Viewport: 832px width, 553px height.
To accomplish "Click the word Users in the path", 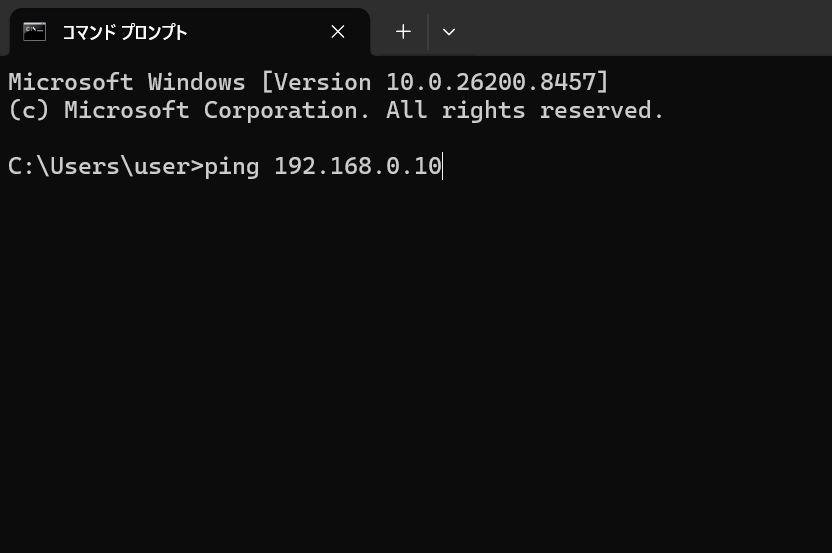I will point(84,166).
